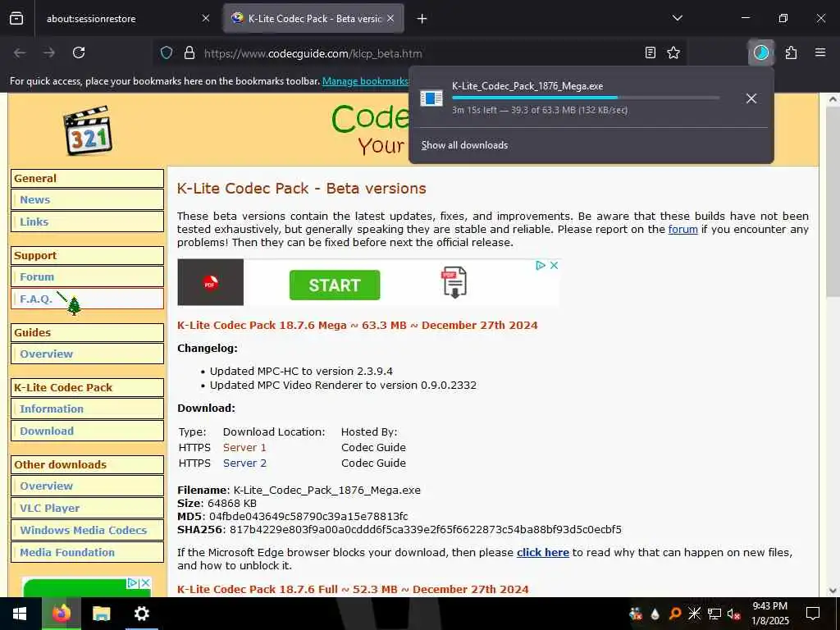Go back to previous page
This screenshot has width=840, height=630.
(20, 52)
